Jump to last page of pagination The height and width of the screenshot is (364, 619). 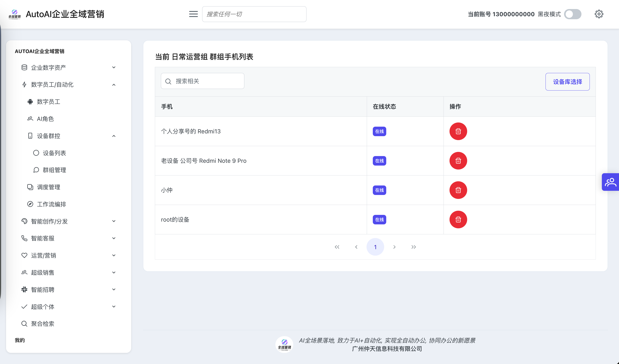413,247
